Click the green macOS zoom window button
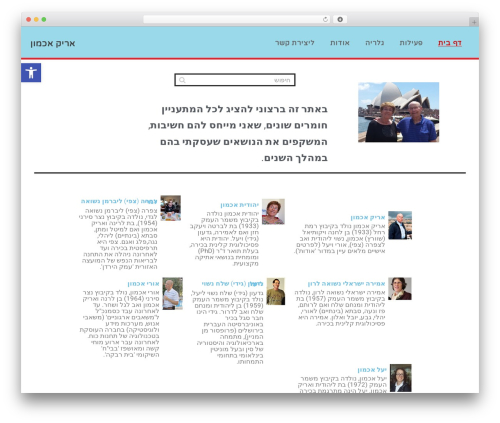 pos(44,19)
